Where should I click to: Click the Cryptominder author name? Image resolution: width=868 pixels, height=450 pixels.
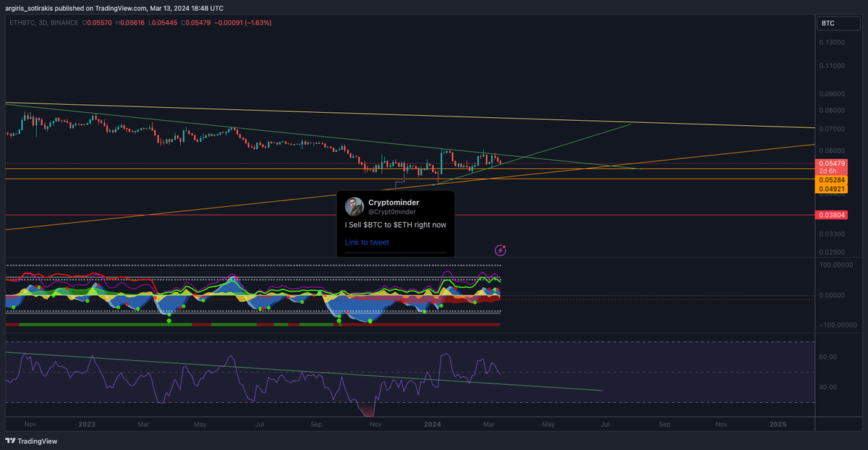click(393, 203)
